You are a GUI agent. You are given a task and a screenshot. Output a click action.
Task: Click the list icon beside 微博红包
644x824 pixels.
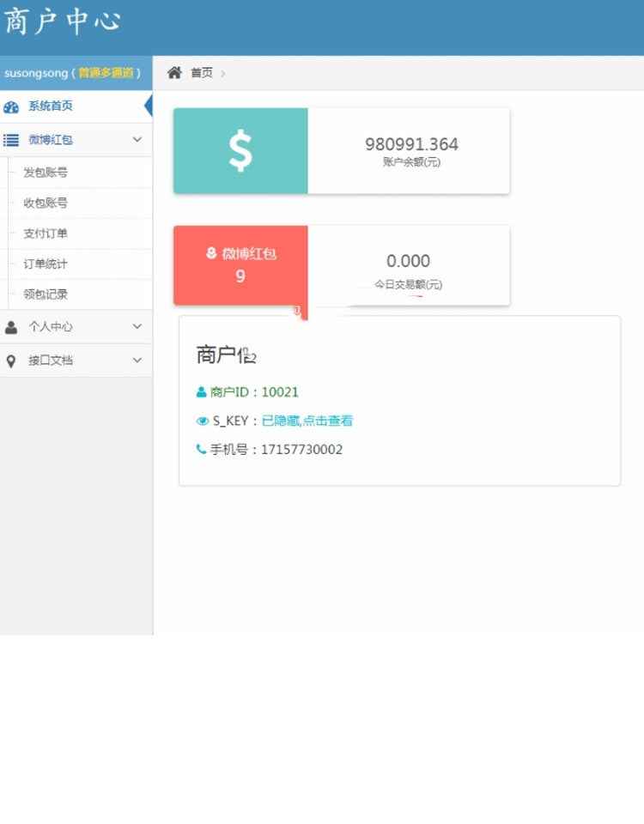tap(11, 140)
